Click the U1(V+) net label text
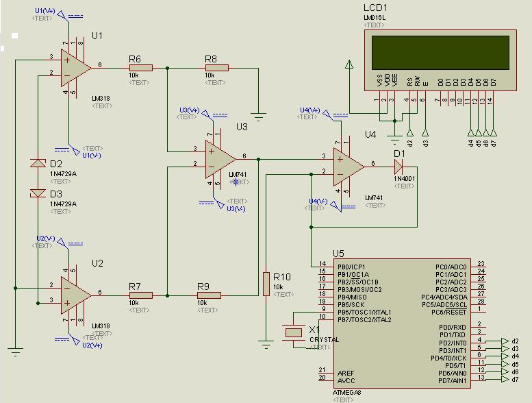Viewport: 532px width, 403px height. click(45, 11)
